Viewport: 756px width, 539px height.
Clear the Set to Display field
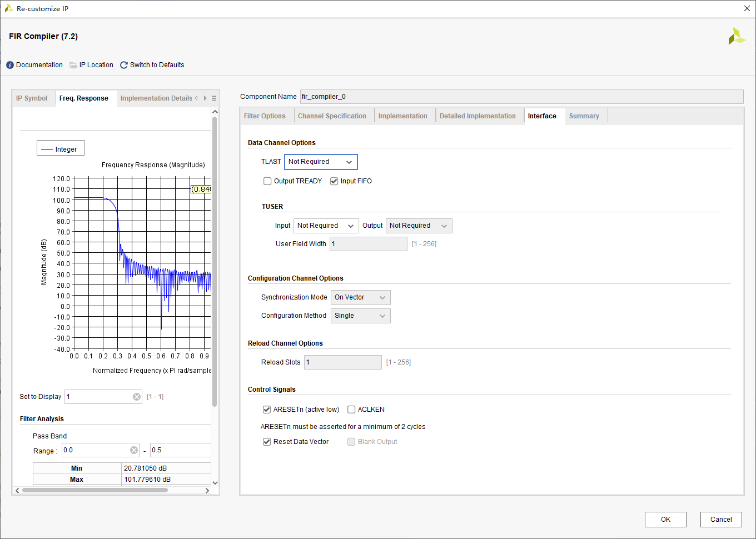click(137, 397)
